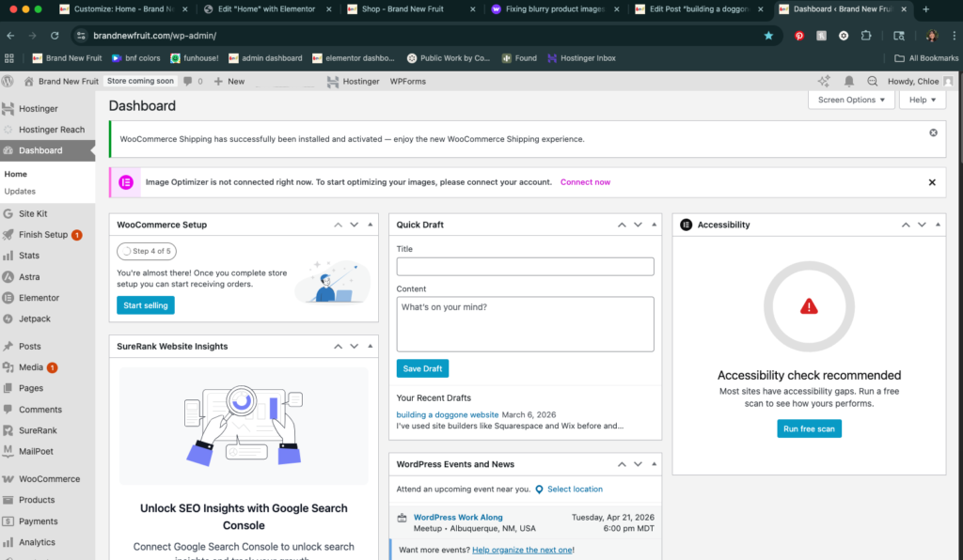Image resolution: width=963 pixels, height=560 pixels.
Task: Open Howdy, Chloe account menu
Action: tap(920, 81)
